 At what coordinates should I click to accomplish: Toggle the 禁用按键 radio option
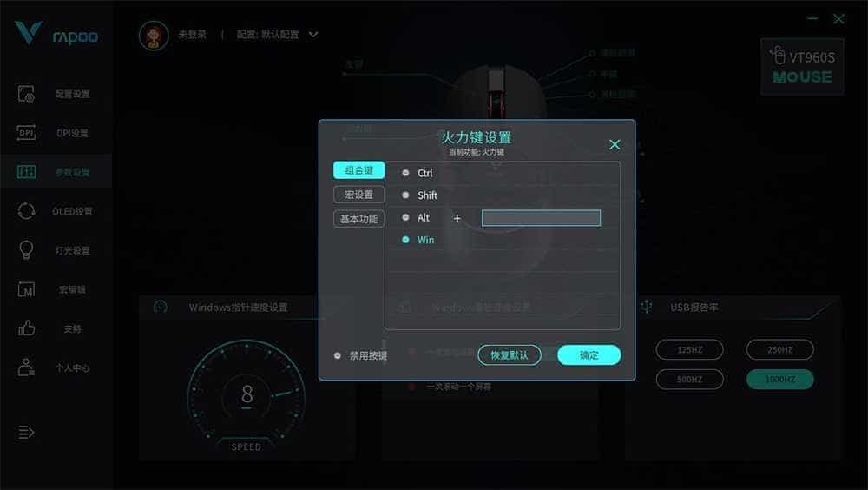click(x=337, y=355)
